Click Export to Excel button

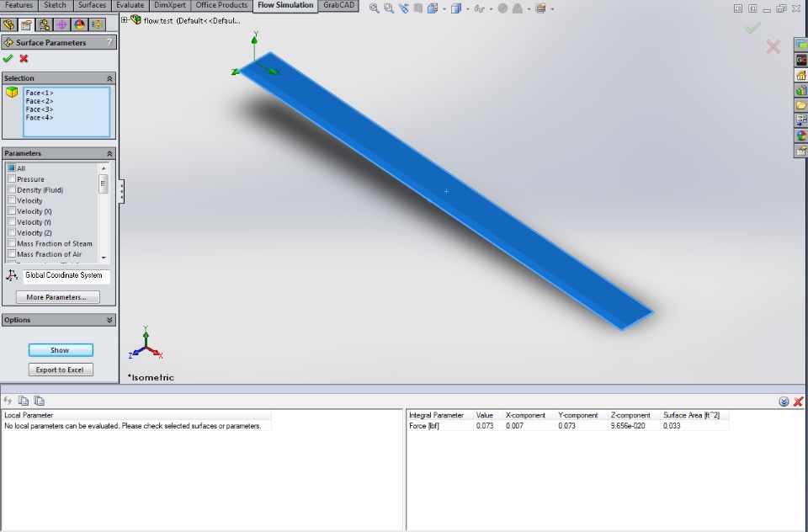(x=61, y=370)
